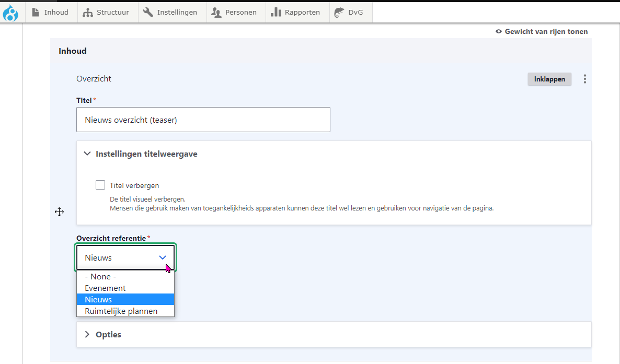Screen dimensions: 620x364
Task: Collapse the Instellingen titelweergave section
Action: [x=146, y=154]
